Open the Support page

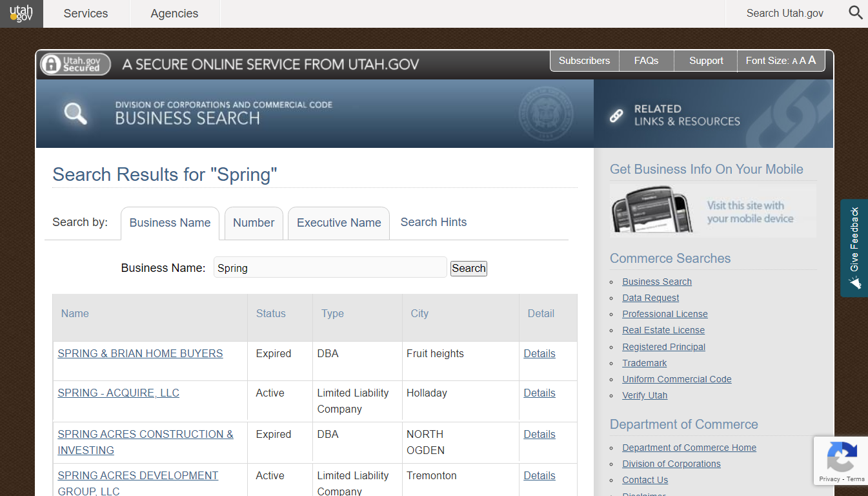(x=706, y=61)
